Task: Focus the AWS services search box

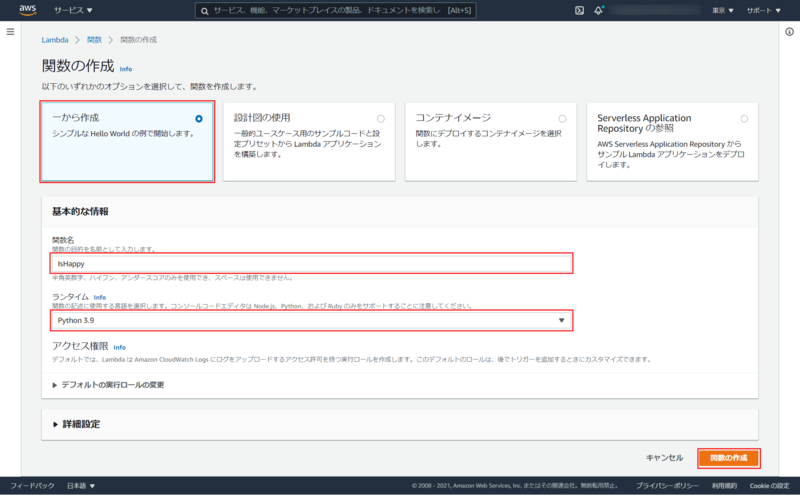Action: tap(336, 10)
